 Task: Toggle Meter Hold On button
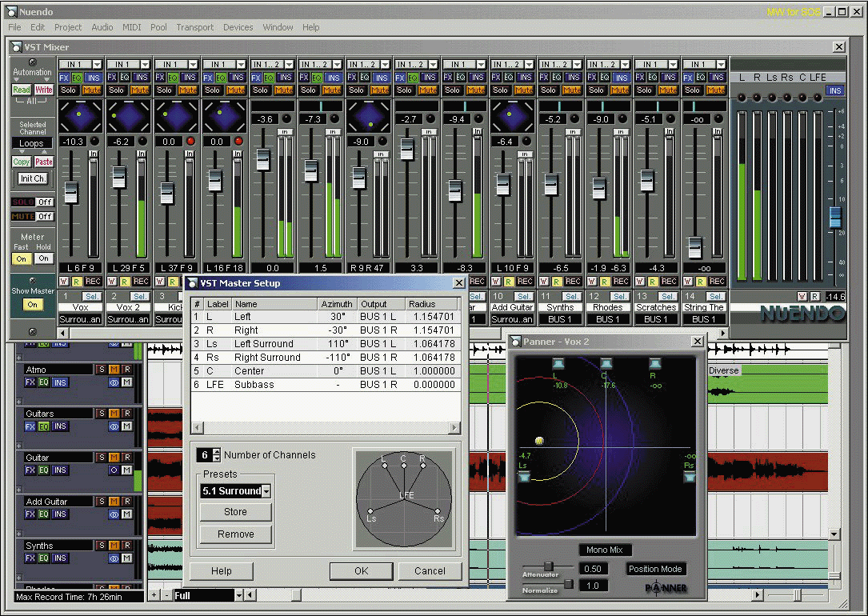44,258
